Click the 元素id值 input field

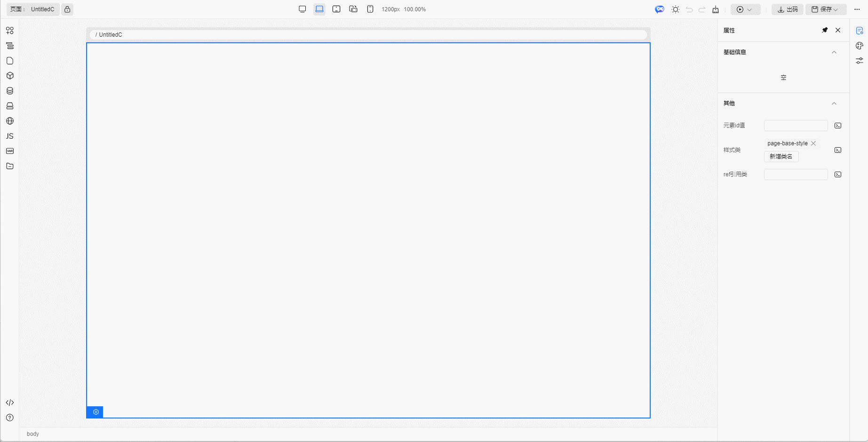click(796, 126)
